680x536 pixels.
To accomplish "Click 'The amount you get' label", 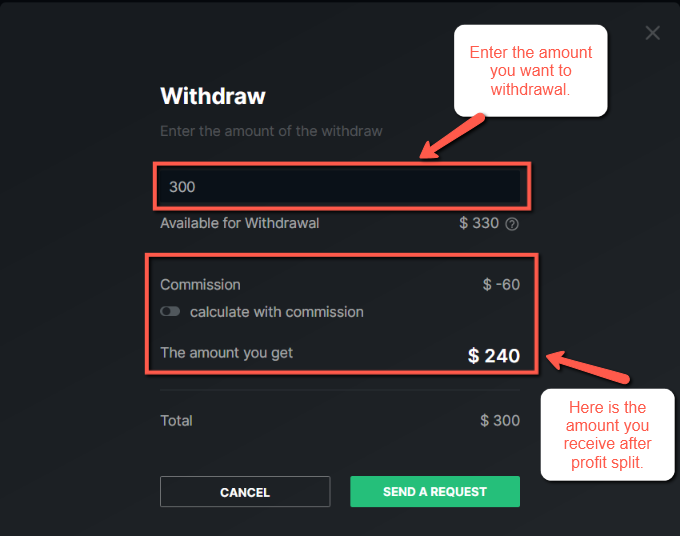I will tap(227, 353).
